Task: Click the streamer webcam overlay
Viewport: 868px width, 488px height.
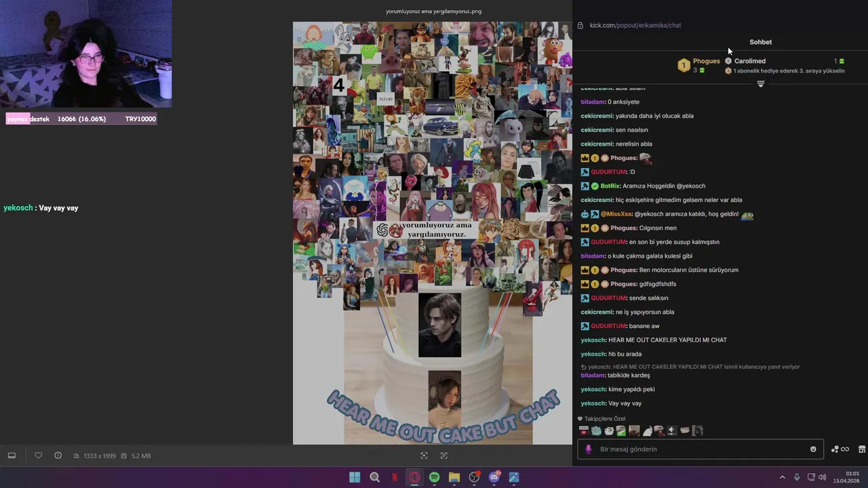Action: click(86, 54)
